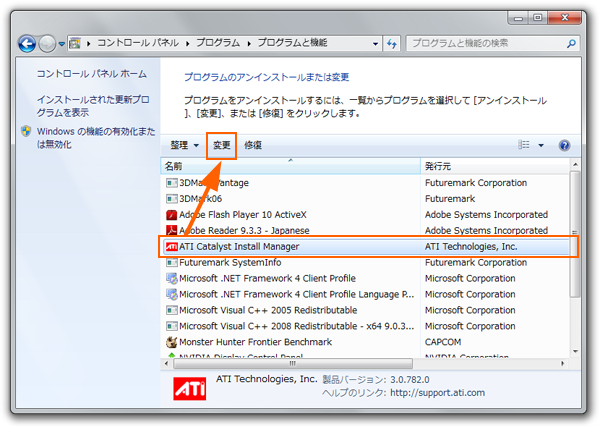Image resolution: width=600 pixels, height=427 pixels.
Task: Open http://support.ati.com help link
Action: 437,393
